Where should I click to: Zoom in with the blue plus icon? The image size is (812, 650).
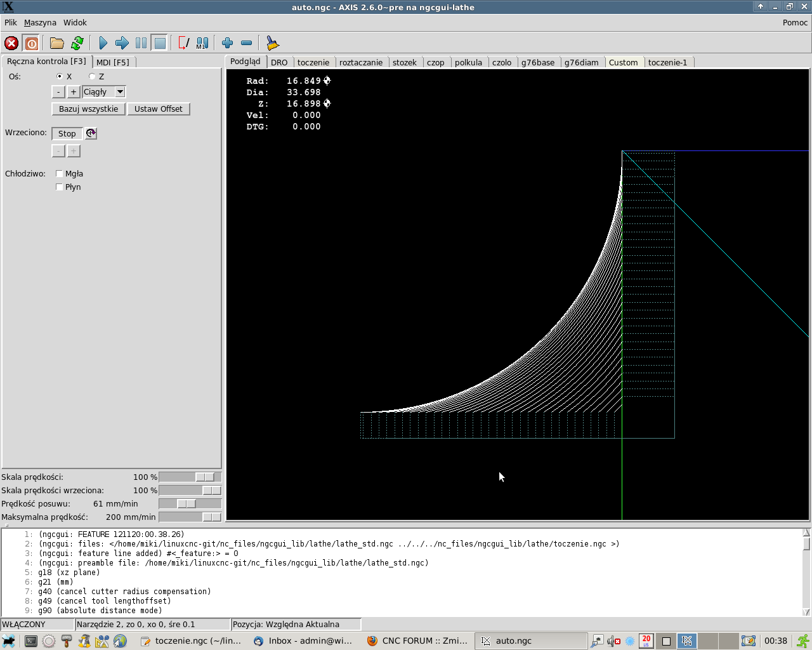point(227,43)
